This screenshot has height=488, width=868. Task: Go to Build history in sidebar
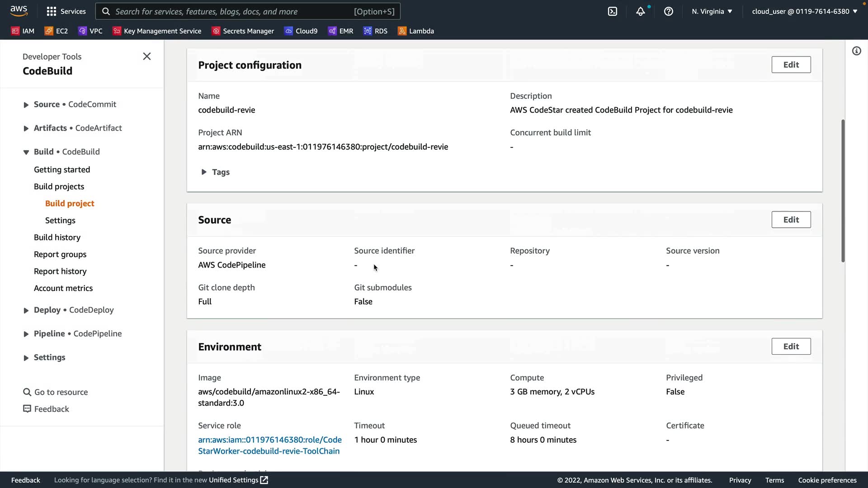[x=57, y=237]
